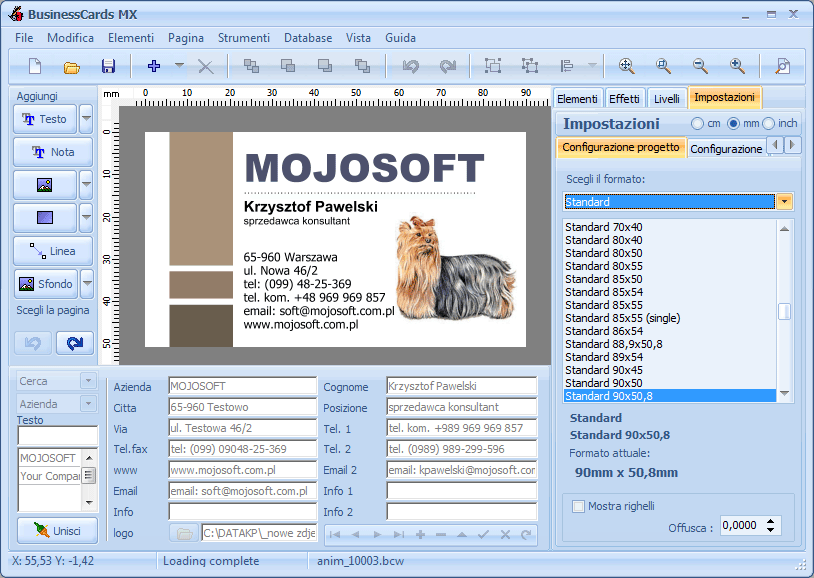Click the zoom to fit magnifier icon
Screen dimensions: 814x578
pyautogui.click(x=627, y=66)
